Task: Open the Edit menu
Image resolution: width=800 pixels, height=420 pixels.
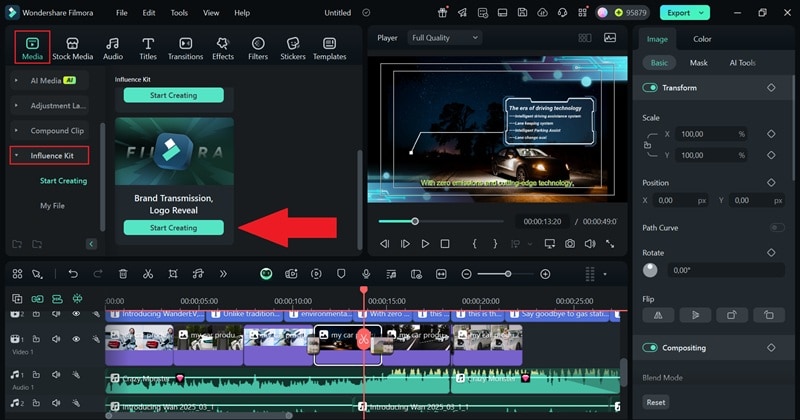Action: [x=148, y=13]
